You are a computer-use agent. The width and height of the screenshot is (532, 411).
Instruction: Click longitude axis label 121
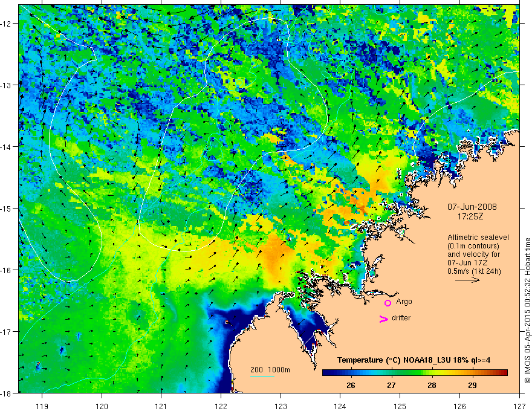(161, 407)
